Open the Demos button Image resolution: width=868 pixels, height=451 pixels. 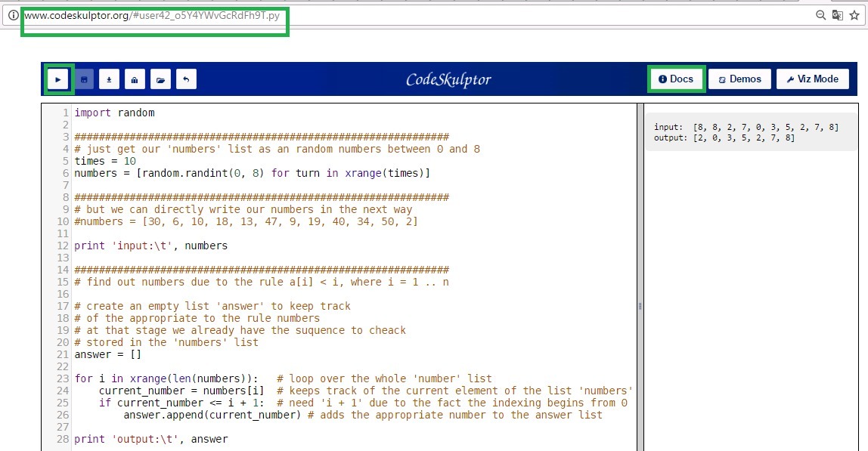[x=739, y=79]
